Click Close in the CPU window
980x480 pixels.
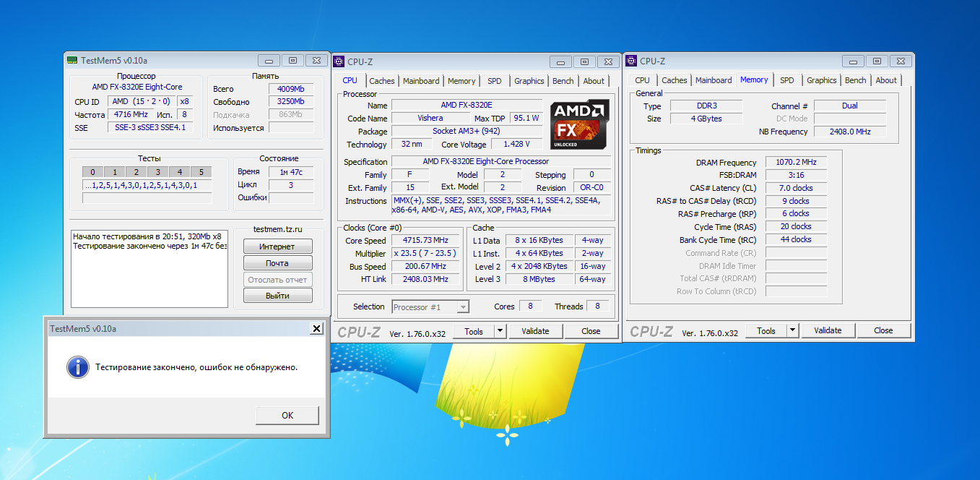click(591, 331)
